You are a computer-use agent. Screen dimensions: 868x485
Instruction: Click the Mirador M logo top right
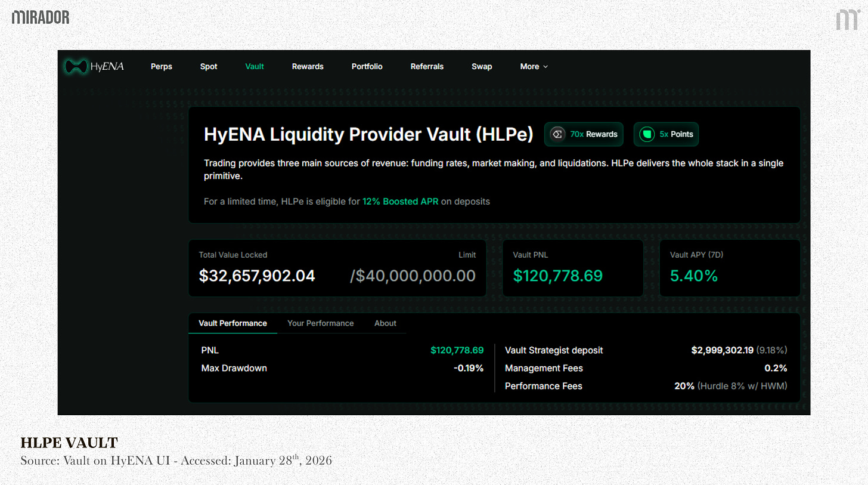pyautogui.click(x=847, y=18)
